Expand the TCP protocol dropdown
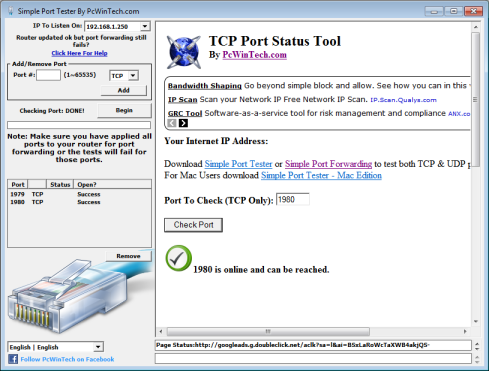 133,76
